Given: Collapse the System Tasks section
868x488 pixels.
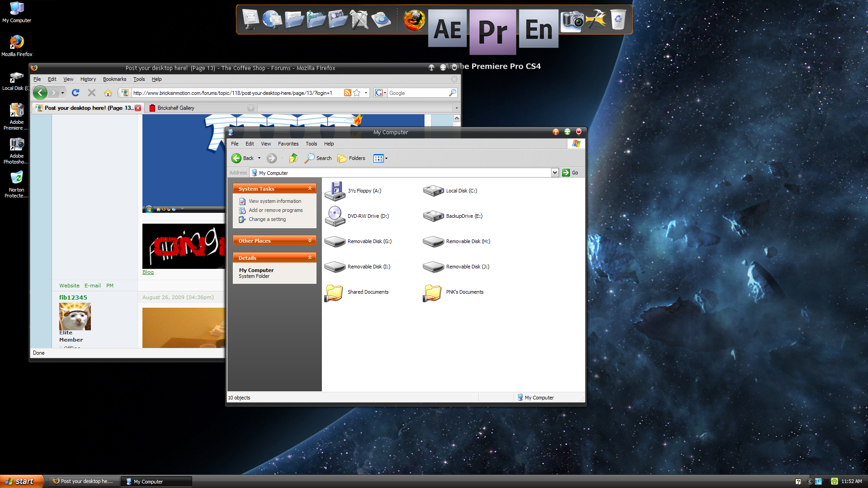Looking at the screenshot, I should pyautogui.click(x=310, y=188).
